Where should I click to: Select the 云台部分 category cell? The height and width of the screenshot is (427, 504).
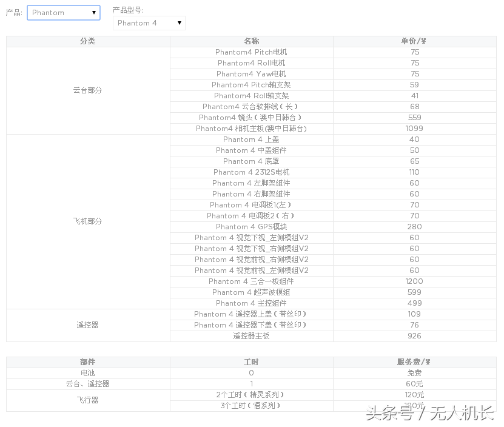coord(88,90)
